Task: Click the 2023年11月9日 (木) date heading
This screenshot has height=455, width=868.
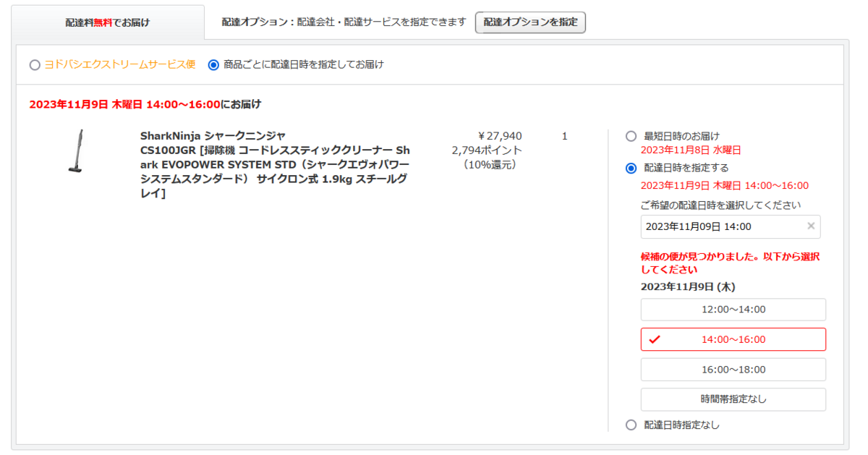Action: coord(688,287)
